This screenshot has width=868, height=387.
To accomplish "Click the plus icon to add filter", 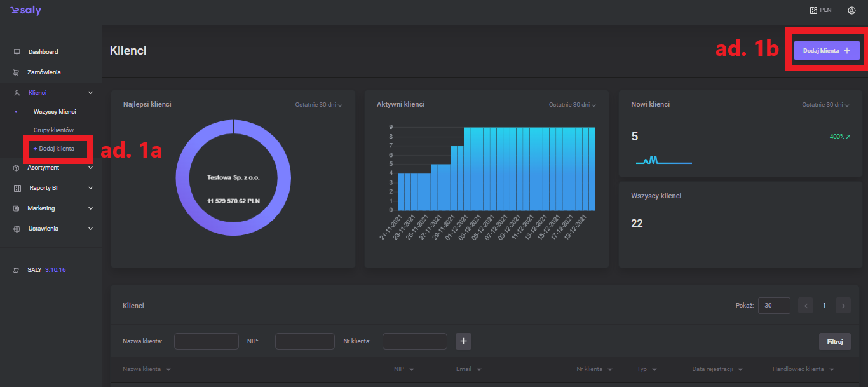I will 464,341.
